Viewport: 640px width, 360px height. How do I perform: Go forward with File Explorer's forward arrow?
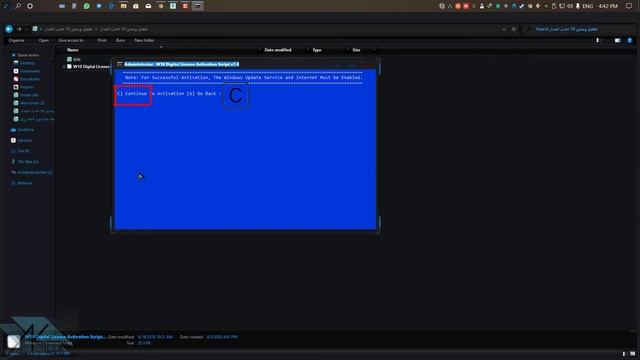point(19,29)
